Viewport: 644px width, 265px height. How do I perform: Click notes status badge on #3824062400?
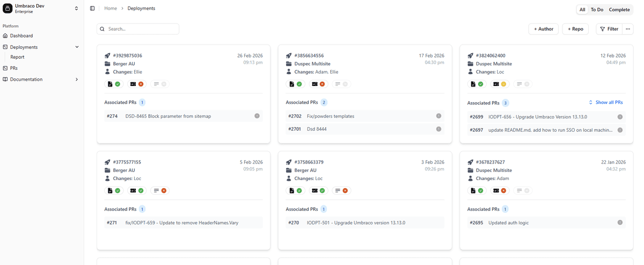coord(523,84)
